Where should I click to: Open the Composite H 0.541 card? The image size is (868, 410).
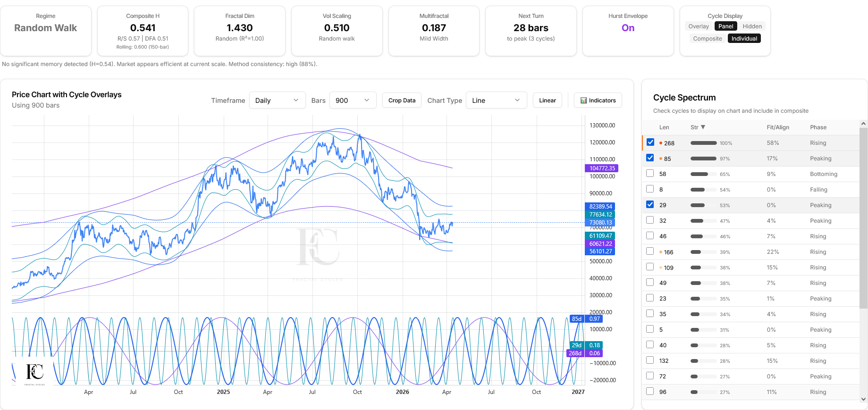coord(143,31)
